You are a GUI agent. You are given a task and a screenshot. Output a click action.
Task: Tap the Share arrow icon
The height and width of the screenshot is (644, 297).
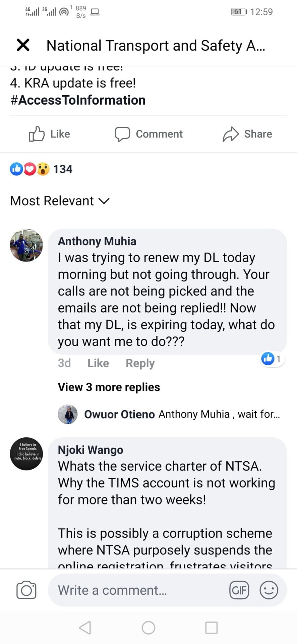click(231, 134)
